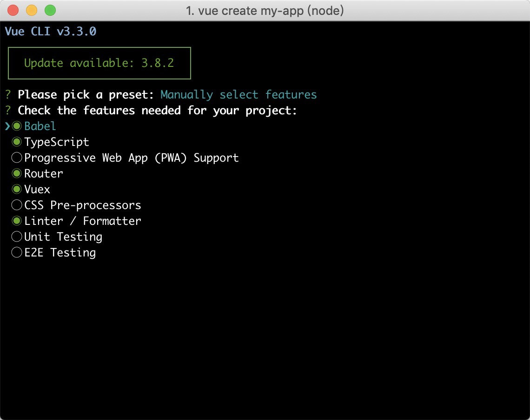Click the TypeScript label text
Viewport: 530px width, 420px height.
coord(56,142)
